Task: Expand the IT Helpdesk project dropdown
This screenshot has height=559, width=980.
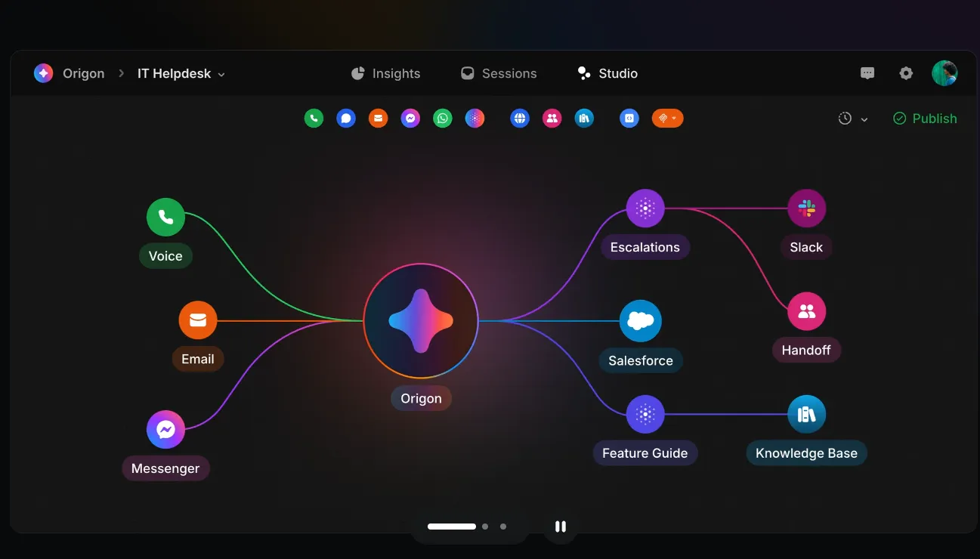Action: point(181,74)
